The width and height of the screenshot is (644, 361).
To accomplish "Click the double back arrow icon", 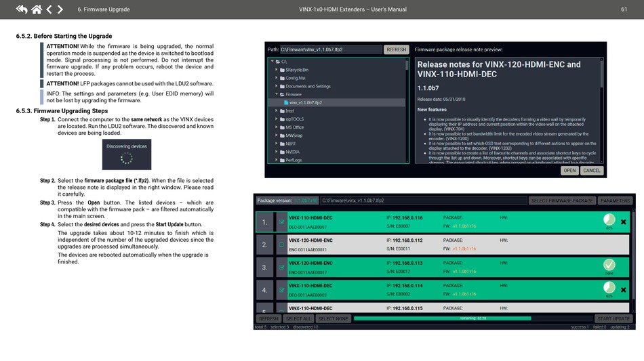I will [x=22, y=9].
